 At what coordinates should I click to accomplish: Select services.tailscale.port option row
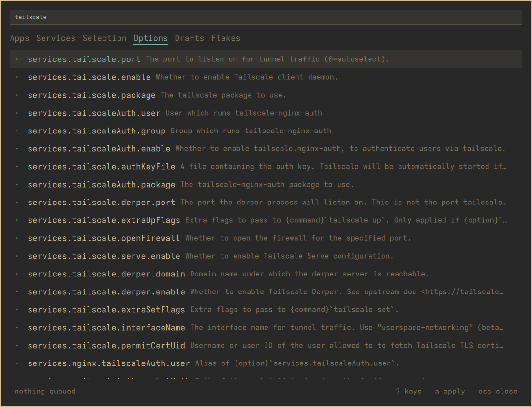pyautogui.click(x=266, y=59)
